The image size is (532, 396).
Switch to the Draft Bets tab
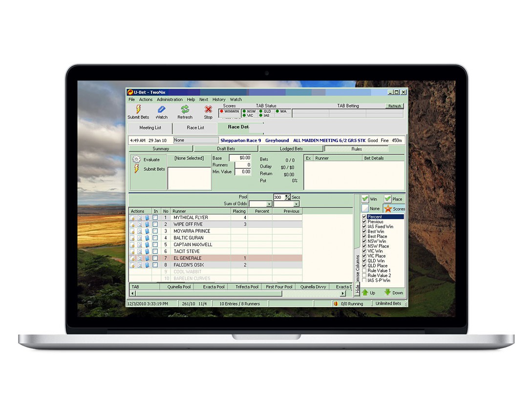(226, 148)
